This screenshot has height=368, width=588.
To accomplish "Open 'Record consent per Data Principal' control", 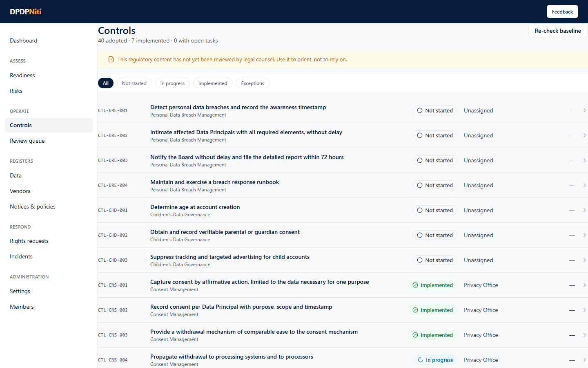I will click(x=241, y=307).
